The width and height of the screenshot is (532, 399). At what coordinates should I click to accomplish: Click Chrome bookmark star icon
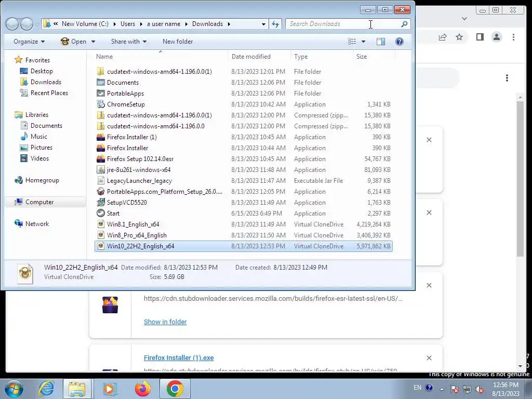[459, 37]
